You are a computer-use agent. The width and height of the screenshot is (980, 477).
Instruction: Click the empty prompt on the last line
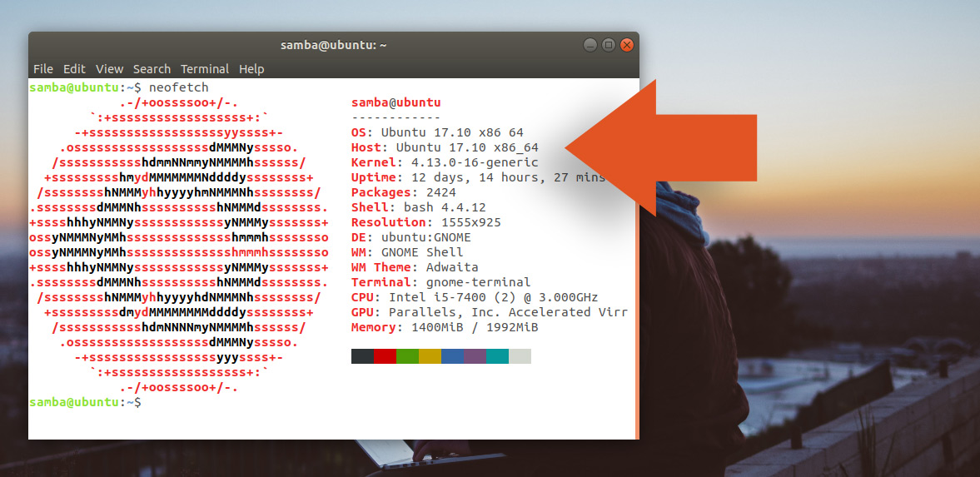tap(85, 403)
